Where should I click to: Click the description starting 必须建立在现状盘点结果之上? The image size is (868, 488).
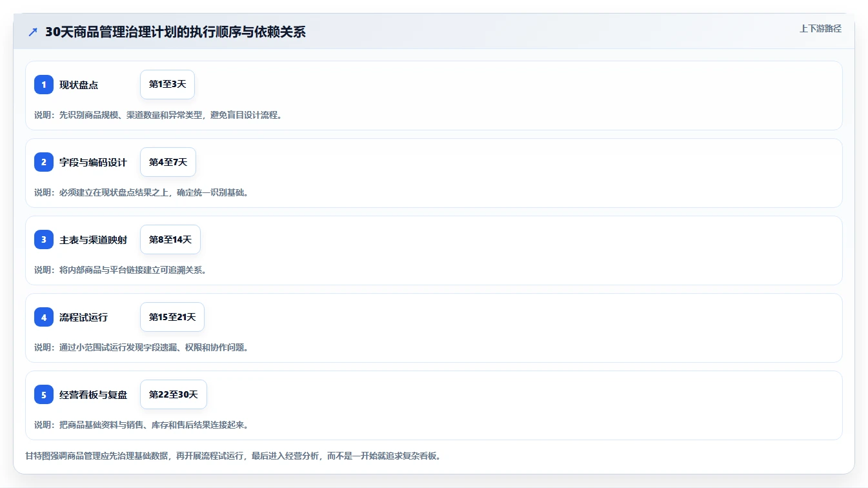(x=141, y=192)
